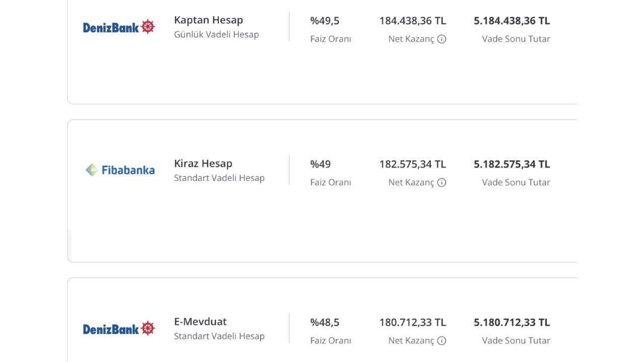Click the %48,5 interest rate value
The image size is (644, 362).
click(325, 323)
